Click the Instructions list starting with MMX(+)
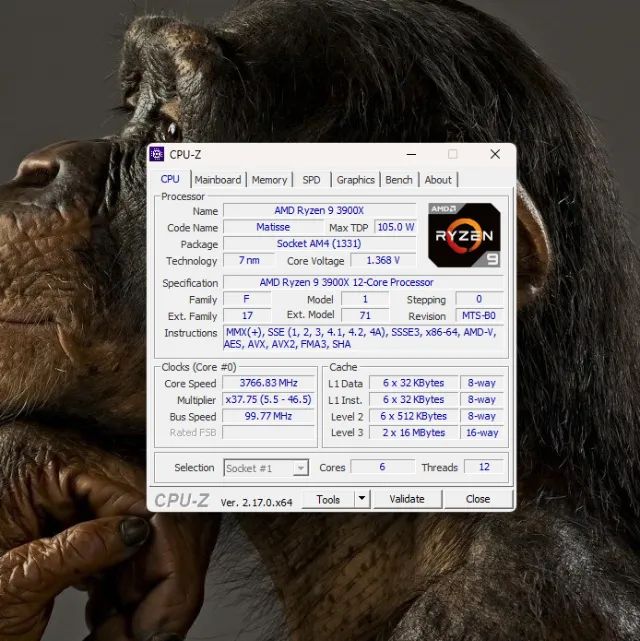 [x=363, y=338]
